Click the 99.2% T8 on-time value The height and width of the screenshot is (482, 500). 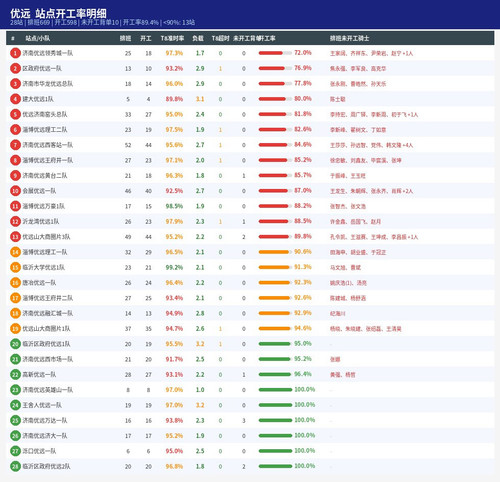[x=174, y=267]
